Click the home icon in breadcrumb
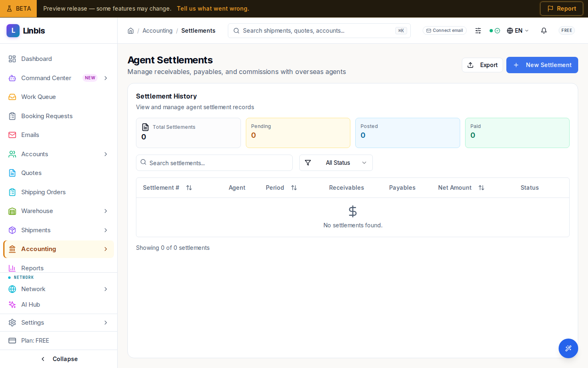The height and width of the screenshot is (368, 588). [x=131, y=31]
